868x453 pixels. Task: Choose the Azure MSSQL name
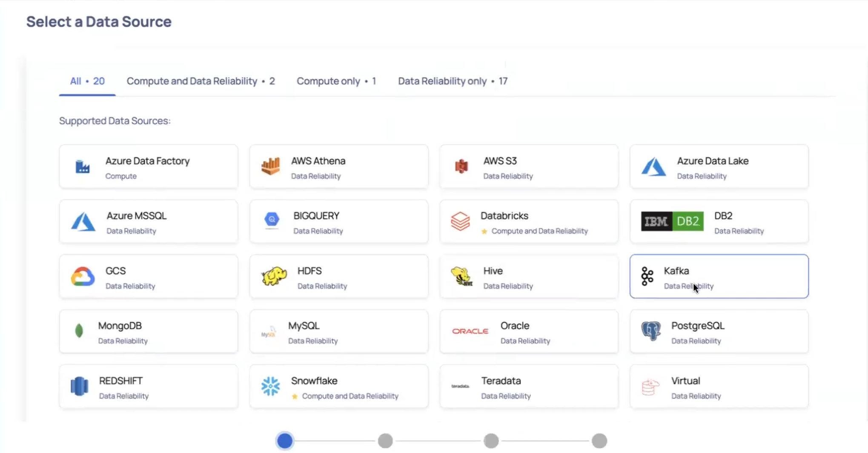pos(136,215)
